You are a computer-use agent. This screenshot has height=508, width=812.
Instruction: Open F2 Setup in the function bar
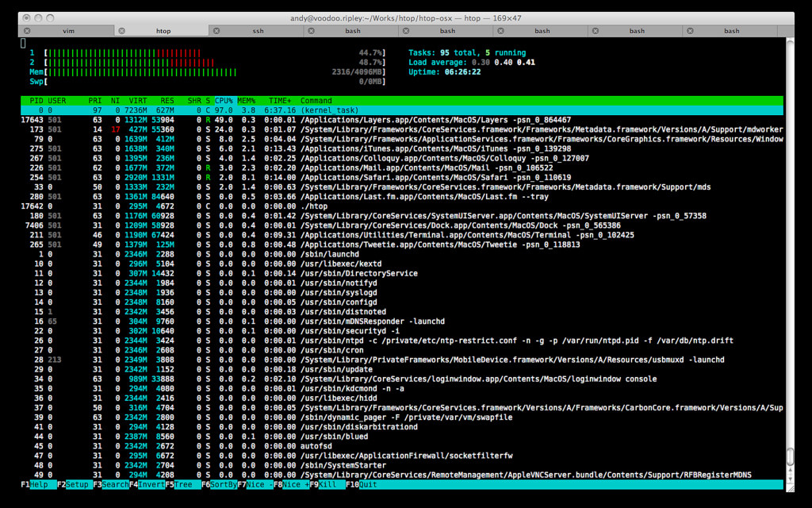point(75,485)
